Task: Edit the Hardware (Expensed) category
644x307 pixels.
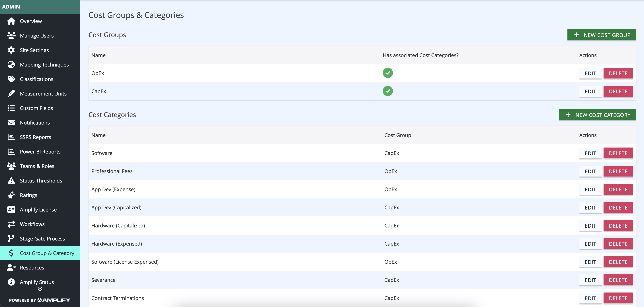Action: 590,244
